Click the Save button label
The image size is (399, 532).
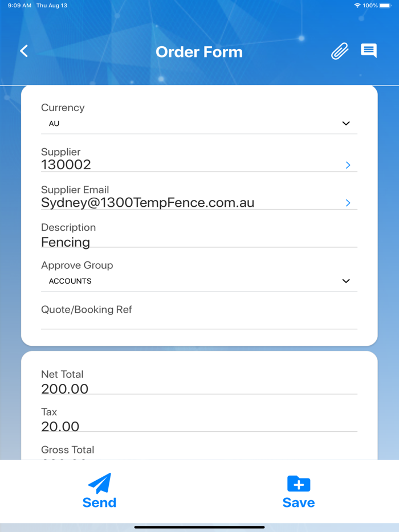pos(299,502)
